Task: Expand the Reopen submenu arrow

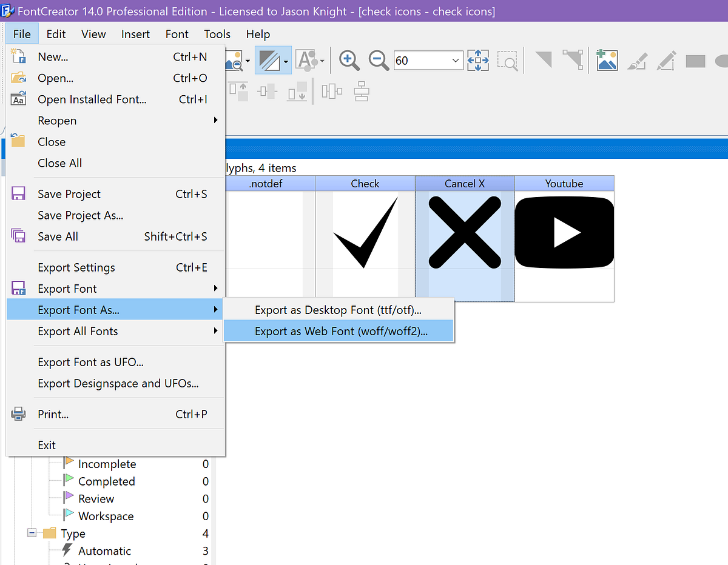Action: point(215,120)
